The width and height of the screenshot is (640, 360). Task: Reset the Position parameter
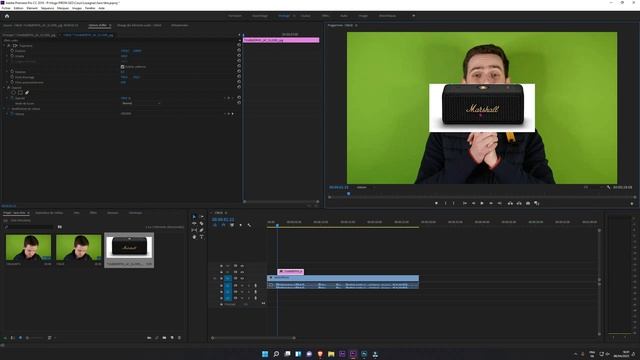pos(239,51)
